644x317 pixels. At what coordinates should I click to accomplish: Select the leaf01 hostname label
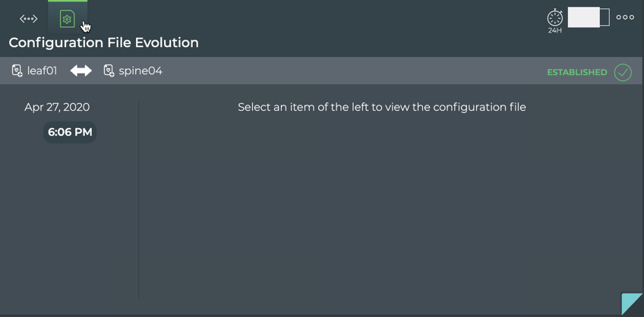[42, 71]
